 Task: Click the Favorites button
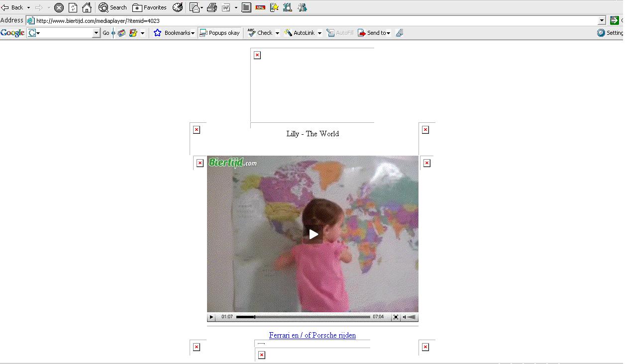[x=150, y=7]
